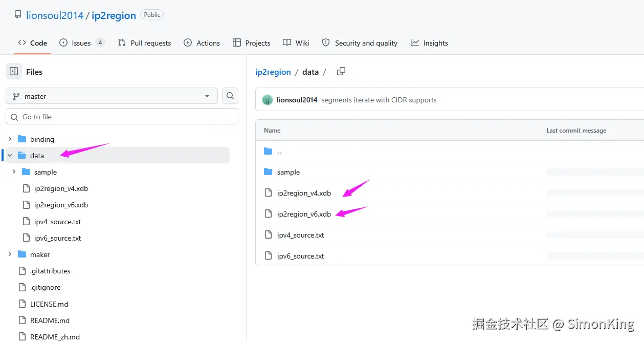Expand the binding folder chevron
Image resolution: width=644 pixels, height=342 pixels.
click(x=10, y=139)
